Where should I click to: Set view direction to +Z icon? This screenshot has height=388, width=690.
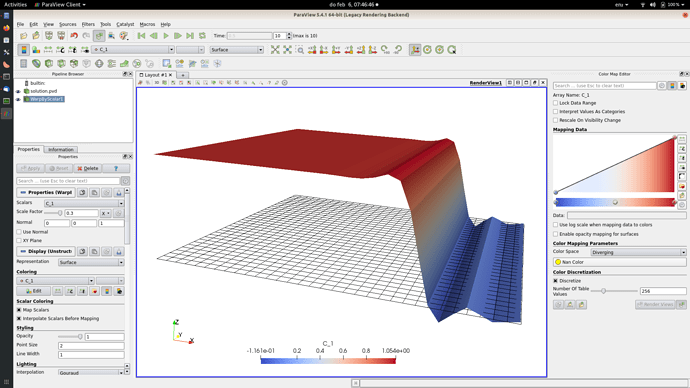click(361, 50)
